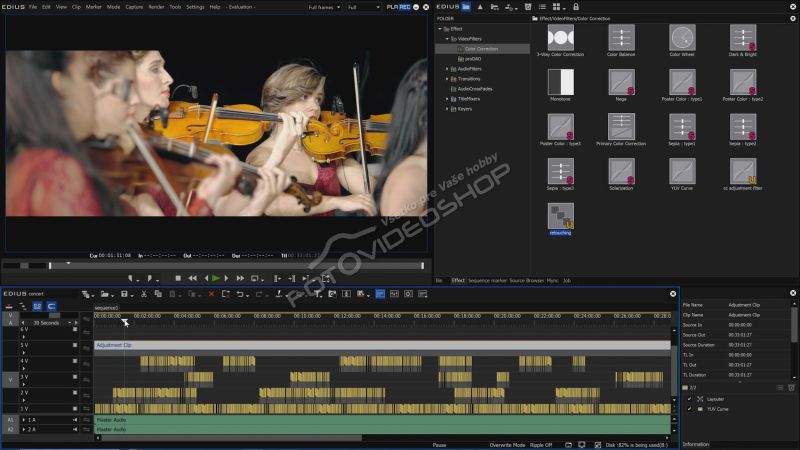Select the Primary Color Correction effect
The image size is (800, 450).
pos(621,130)
